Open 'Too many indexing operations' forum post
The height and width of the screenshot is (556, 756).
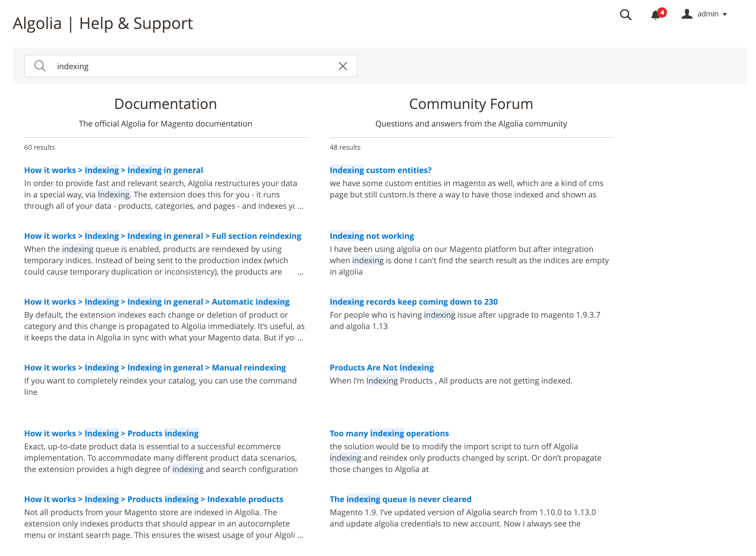389,433
